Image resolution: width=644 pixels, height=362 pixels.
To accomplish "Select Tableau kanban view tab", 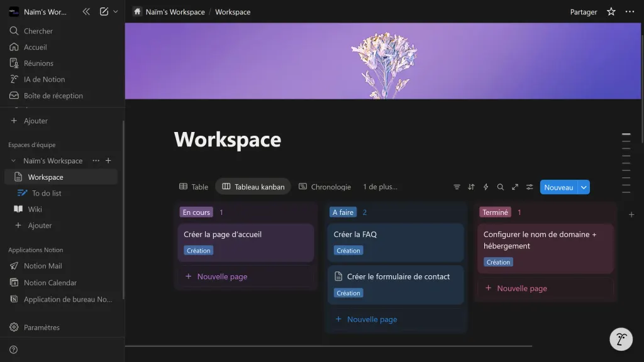I will 253,187.
